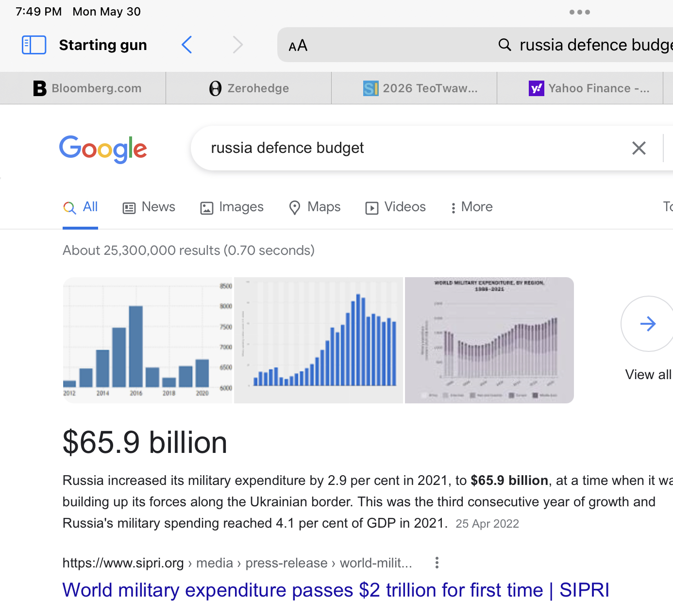Show Images search results

232,207
